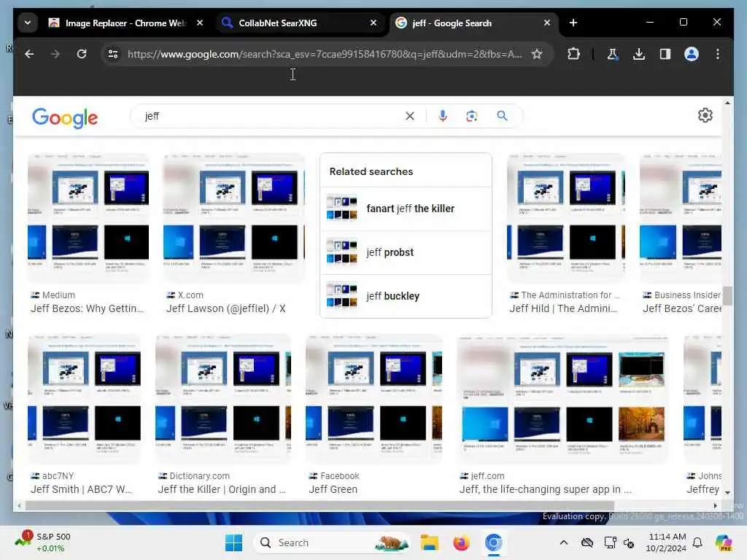Click horizontal scroll right arrow
Image resolution: width=747 pixels, height=560 pixels.
(715, 506)
